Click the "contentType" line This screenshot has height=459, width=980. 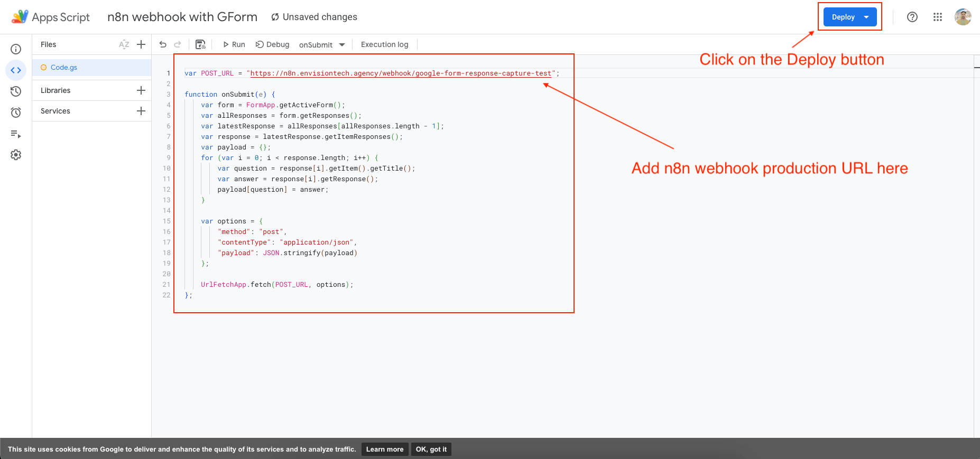pos(288,242)
